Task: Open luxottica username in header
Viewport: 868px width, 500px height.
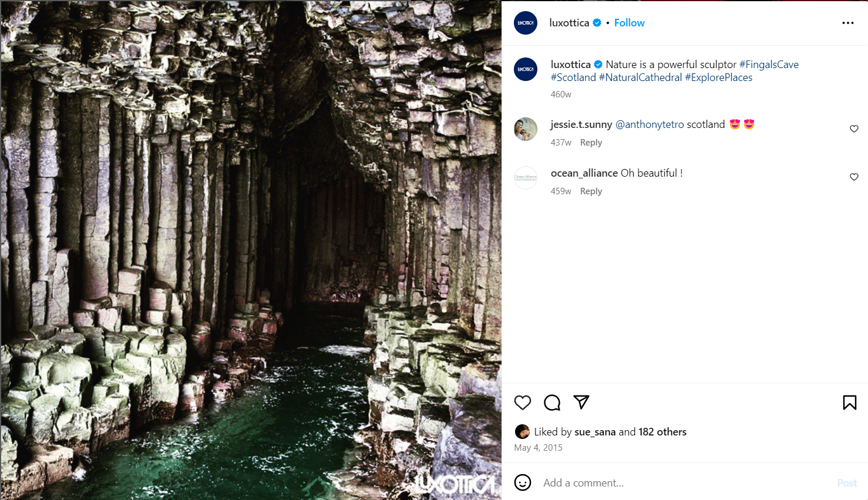Action: (x=569, y=23)
